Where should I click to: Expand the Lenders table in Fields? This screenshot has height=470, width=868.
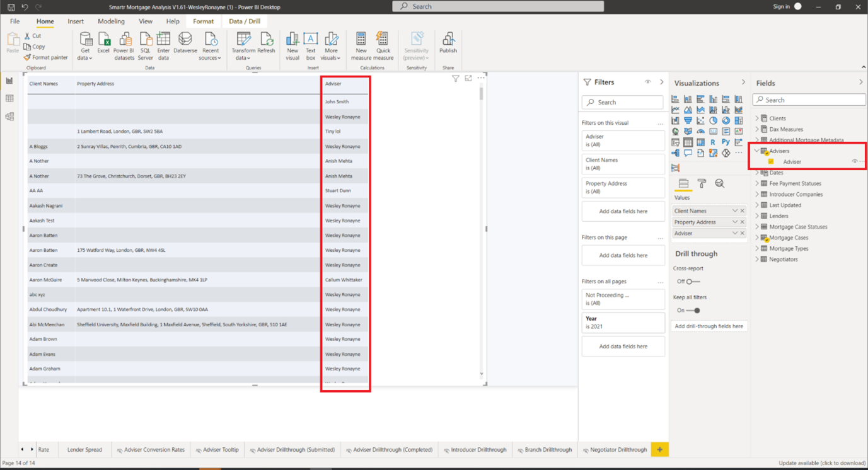(x=757, y=216)
